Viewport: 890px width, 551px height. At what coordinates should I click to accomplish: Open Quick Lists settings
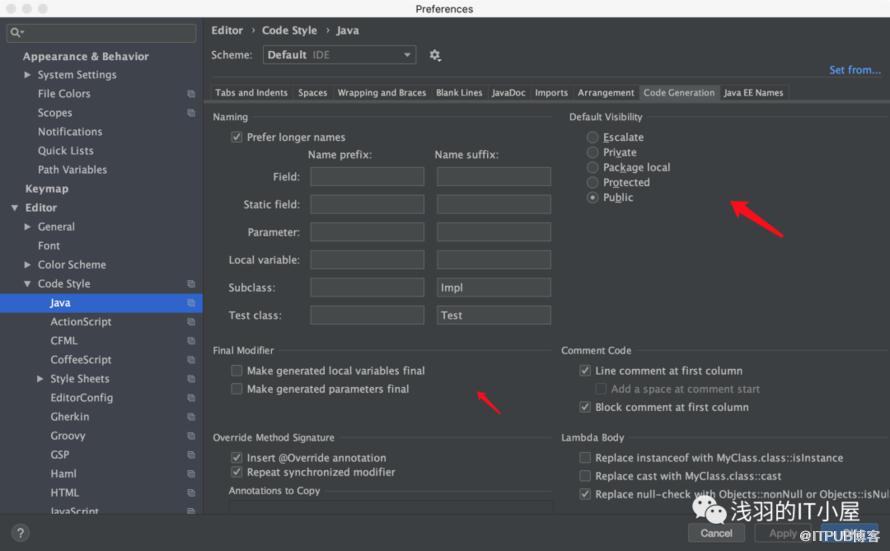(x=66, y=150)
